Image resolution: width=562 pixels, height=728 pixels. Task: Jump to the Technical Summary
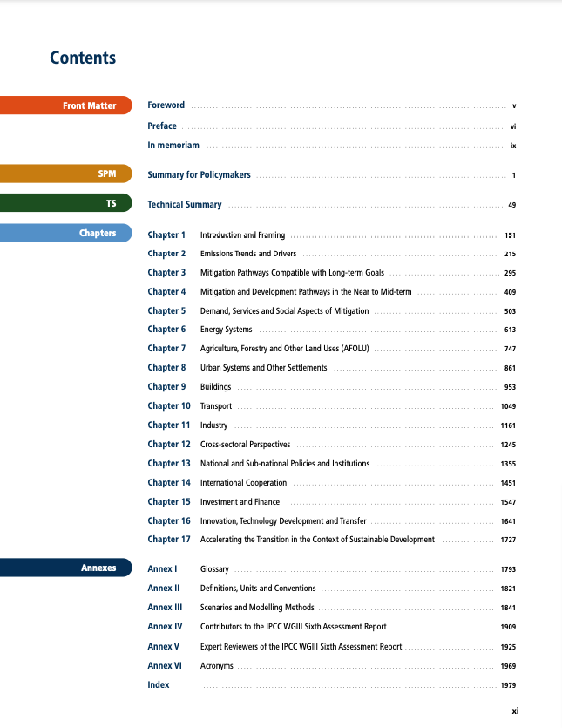185,205
